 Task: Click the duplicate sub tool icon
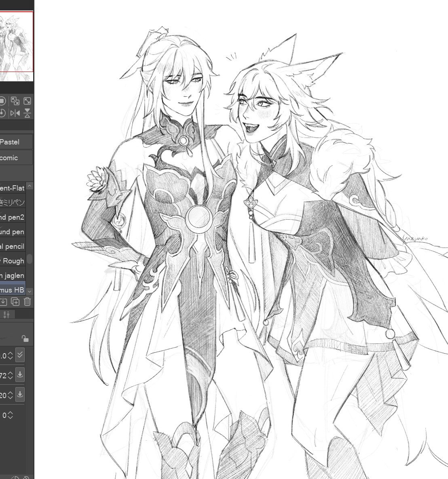click(x=15, y=302)
